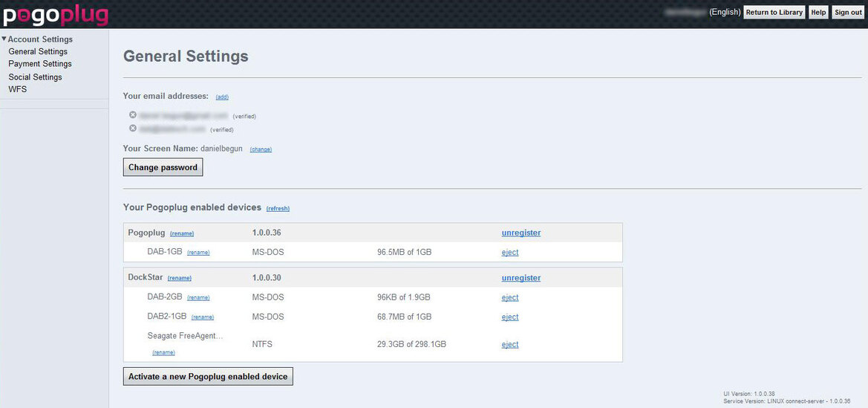Click the DAB-2GB drive name
This screenshot has width=868, height=408.
(x=165, y=297)
